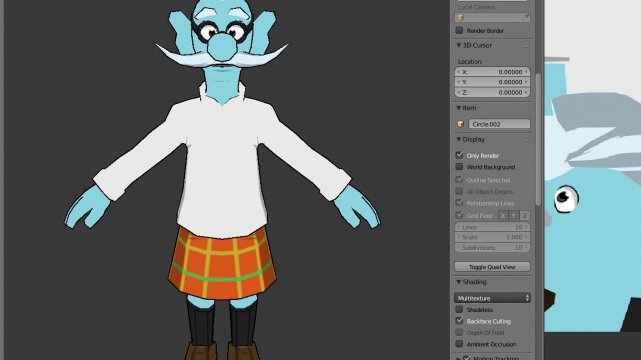Enable the Render Border checkbox
Viewport: 641px width, 360px height.
(x=459, y=30)
